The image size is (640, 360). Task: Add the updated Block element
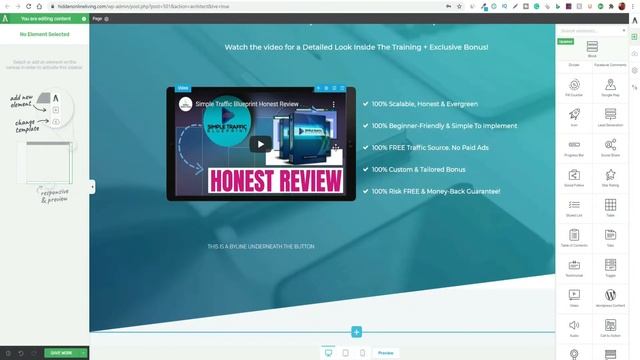[592, 48]
